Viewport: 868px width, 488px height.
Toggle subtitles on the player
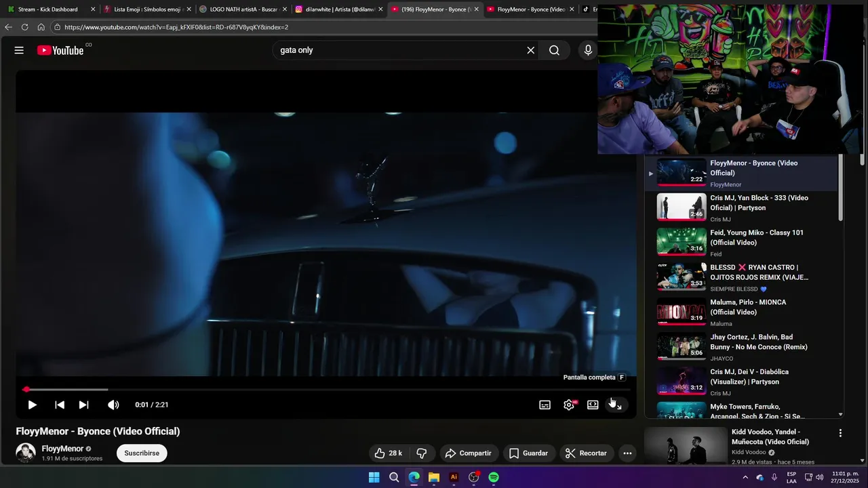point(545,405)
